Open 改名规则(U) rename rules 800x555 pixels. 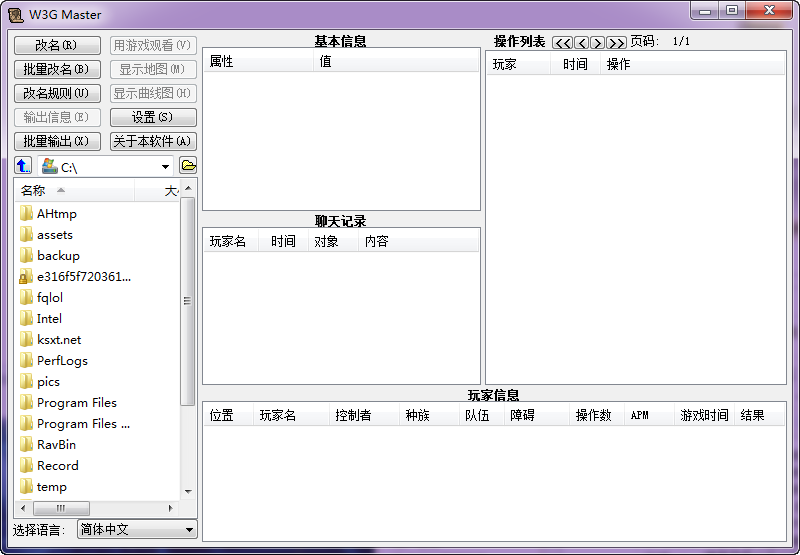57,93
